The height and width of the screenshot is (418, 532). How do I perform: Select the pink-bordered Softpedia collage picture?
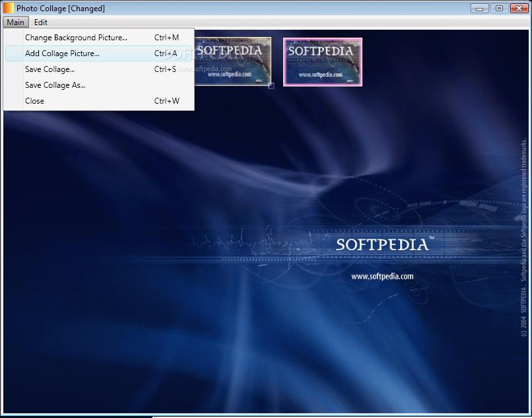(x=323, y=62)
